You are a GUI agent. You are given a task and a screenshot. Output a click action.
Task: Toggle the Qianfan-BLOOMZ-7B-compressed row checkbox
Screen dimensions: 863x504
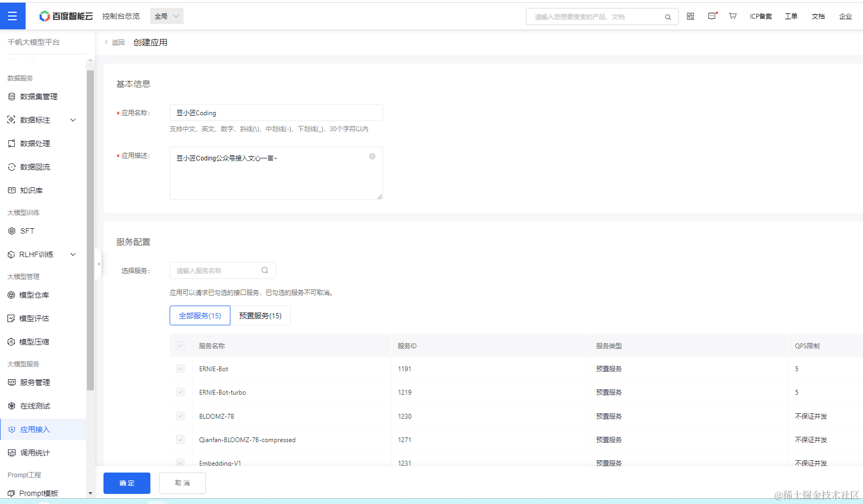click(180, 439)
